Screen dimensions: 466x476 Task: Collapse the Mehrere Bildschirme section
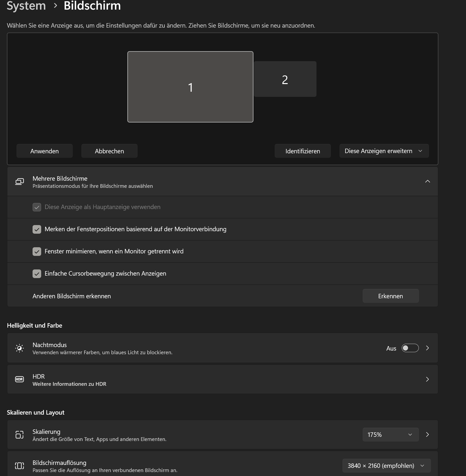click(428, 181)
